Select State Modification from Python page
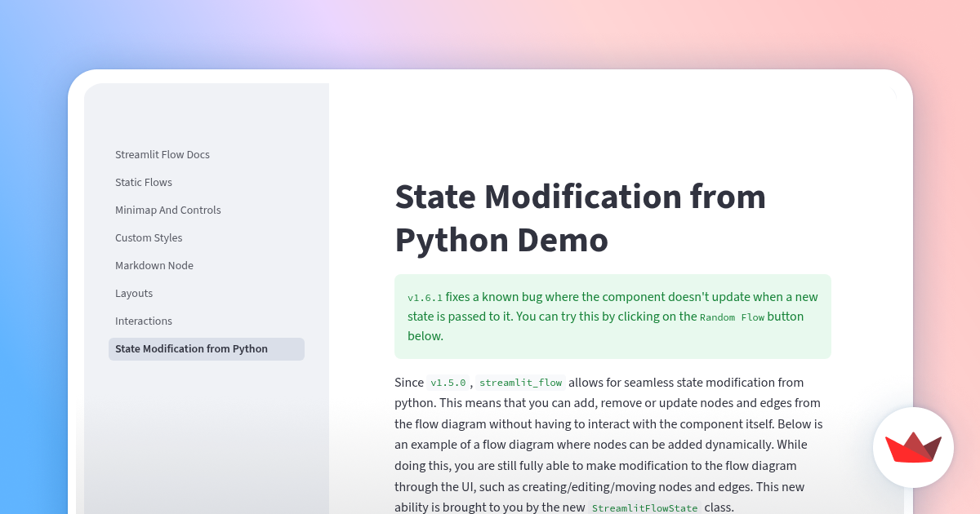980x514 pixels. click(207, 349)
